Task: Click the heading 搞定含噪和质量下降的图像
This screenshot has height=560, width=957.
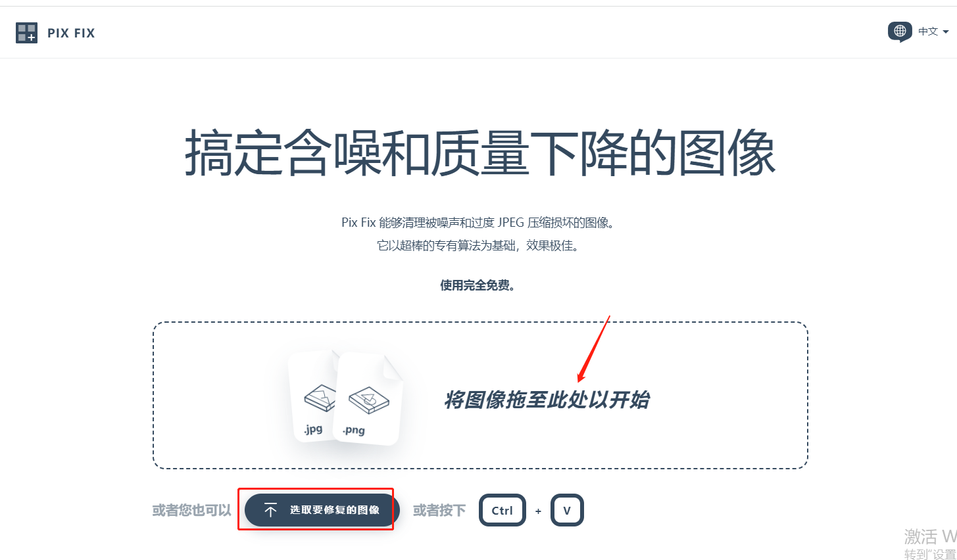Action: [479, 153]
